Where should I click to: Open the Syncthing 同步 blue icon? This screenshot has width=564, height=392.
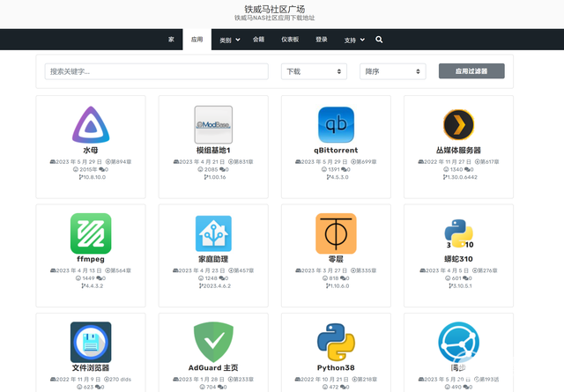click(x=458, y=342)
